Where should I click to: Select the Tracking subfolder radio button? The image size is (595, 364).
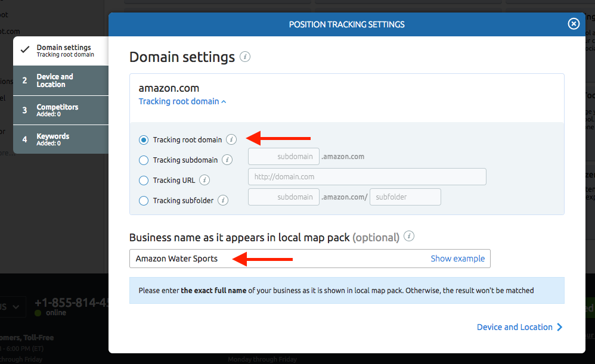[x=144, y=201]
